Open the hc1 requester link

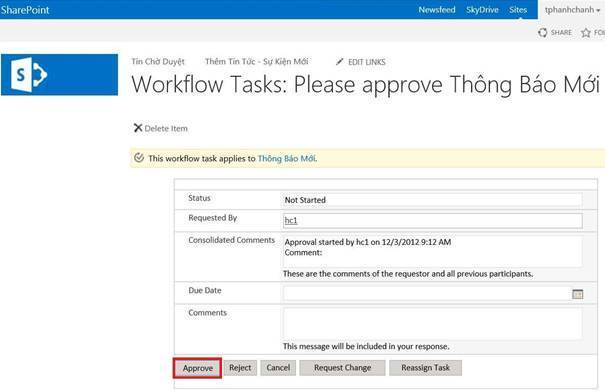coord(291,220)
